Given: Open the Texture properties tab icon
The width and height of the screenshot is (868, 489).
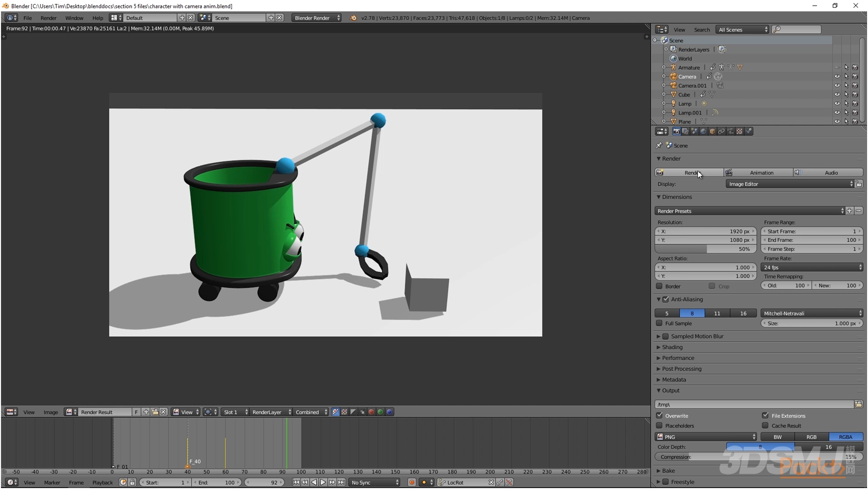Looking at the screenshot, I should click(x=739, y=131).
